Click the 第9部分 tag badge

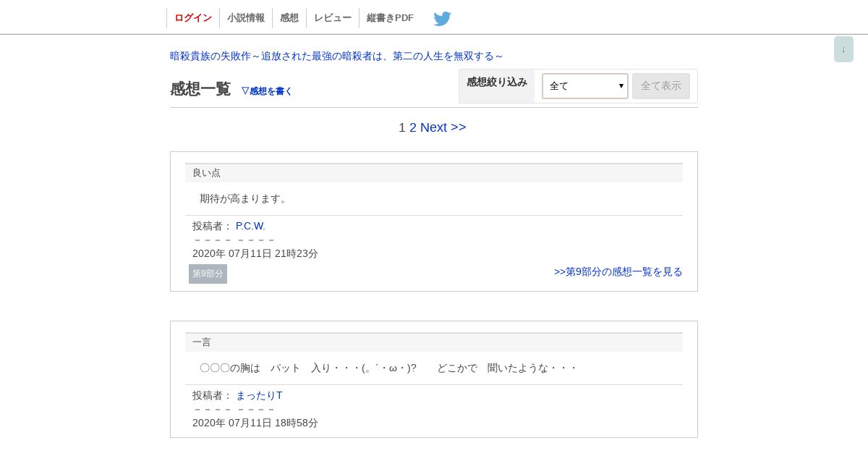(208, 274)
